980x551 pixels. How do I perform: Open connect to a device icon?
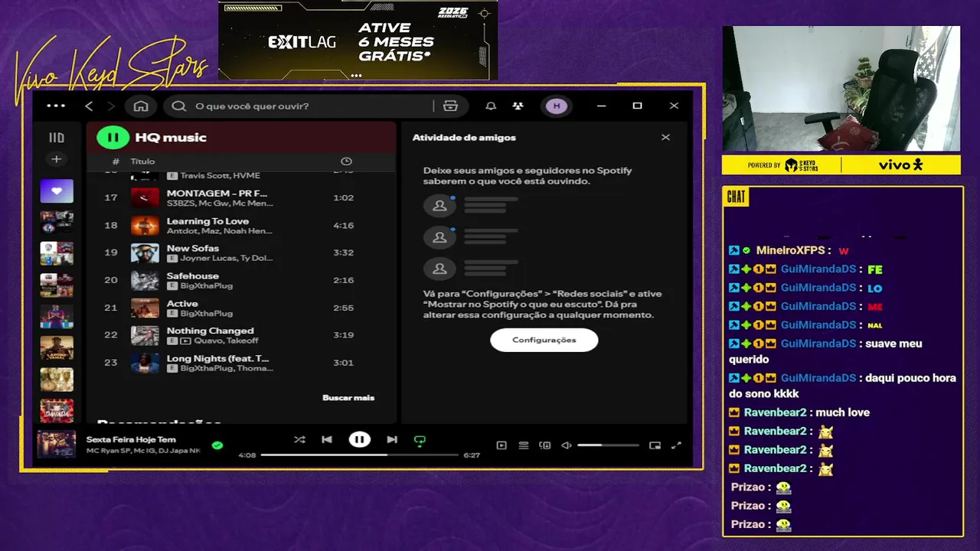pyautogui.click(x=545, y=445)
